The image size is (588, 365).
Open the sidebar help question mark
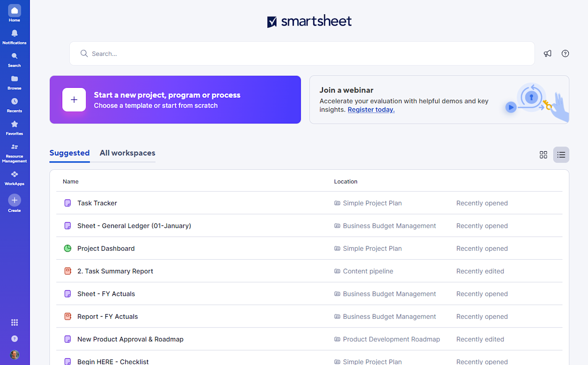coord(14,339)
